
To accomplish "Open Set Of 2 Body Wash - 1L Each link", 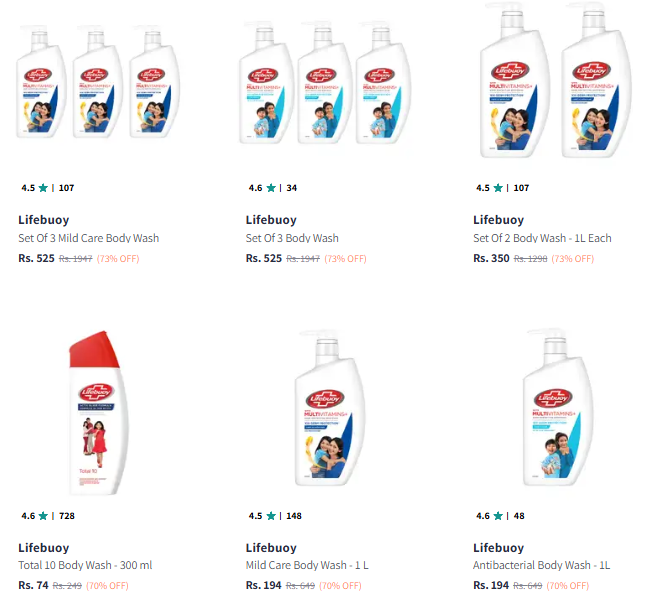I will pyautogui.click(x=542, y=238).
